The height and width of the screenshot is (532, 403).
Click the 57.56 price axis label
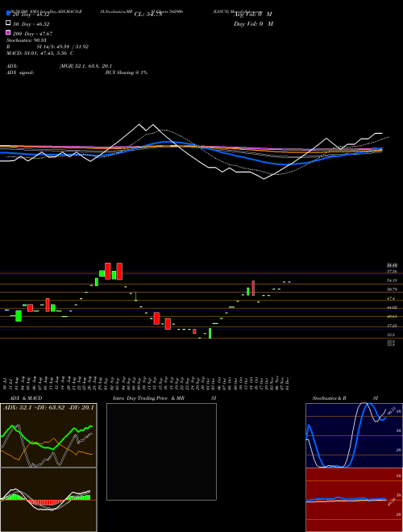[x=392, y=272]
